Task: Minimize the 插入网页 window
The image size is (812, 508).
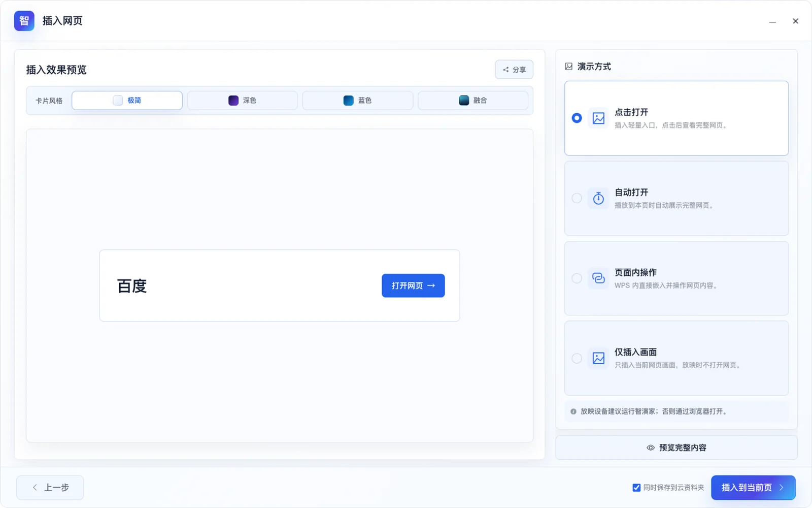Action: tap(772, 21)
